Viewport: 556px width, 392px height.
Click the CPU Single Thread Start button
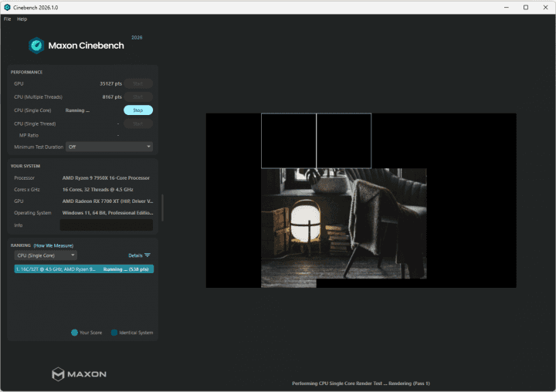[138, 123]
